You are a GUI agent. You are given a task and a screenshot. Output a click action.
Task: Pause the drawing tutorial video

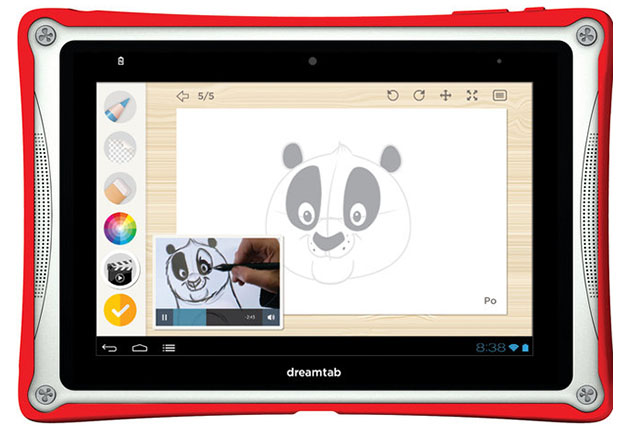164,317
